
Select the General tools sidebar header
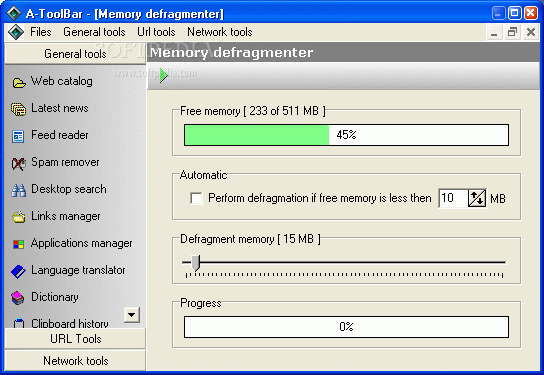tap(75, 54)
